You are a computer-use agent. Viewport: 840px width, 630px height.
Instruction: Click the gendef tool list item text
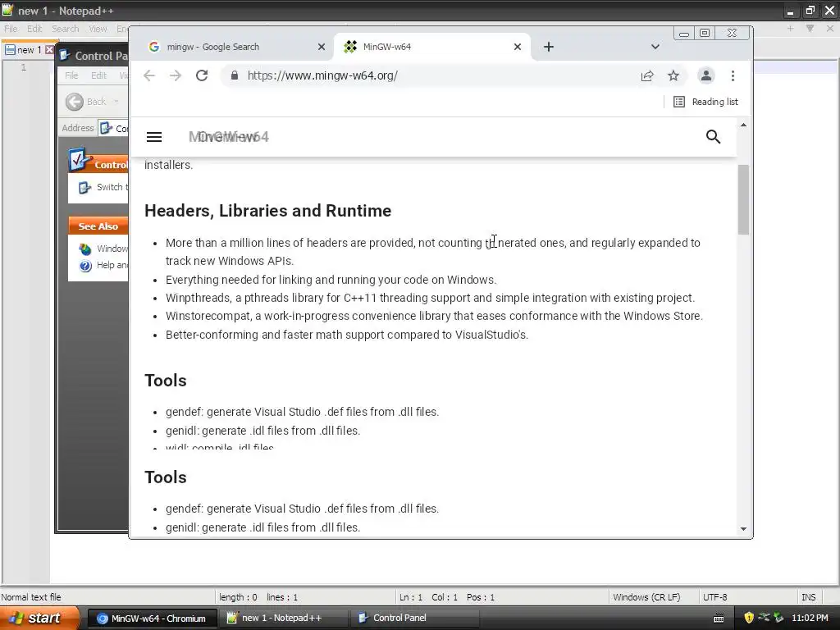coord(302,413)
